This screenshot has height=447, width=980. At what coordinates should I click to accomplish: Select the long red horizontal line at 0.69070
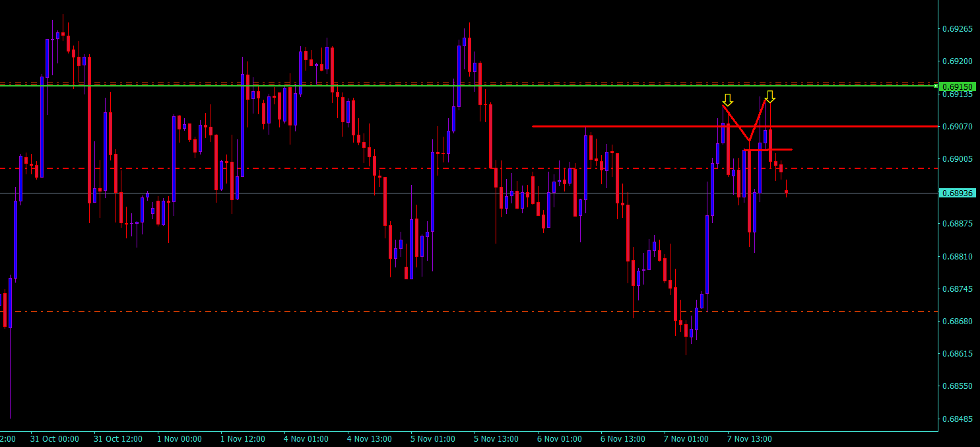click(x=735, y=126)
